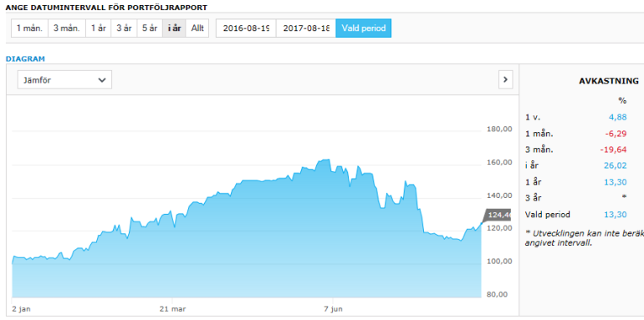Select the 1 mån. period button
Viewport: 644px width, 320px height.
click(29, 28)
